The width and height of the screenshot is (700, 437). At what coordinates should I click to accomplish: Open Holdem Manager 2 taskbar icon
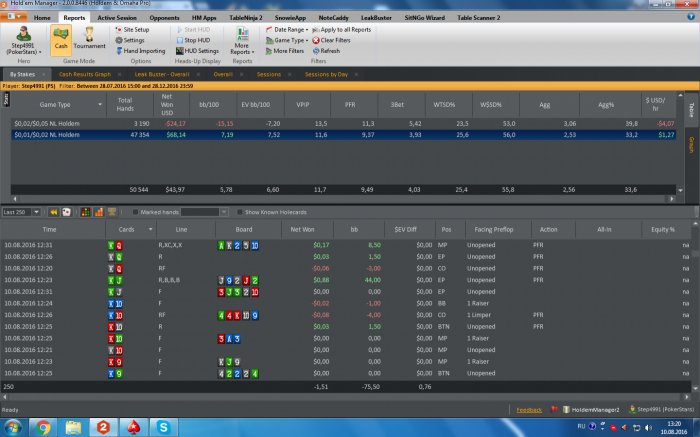click(x=103, y=428)
